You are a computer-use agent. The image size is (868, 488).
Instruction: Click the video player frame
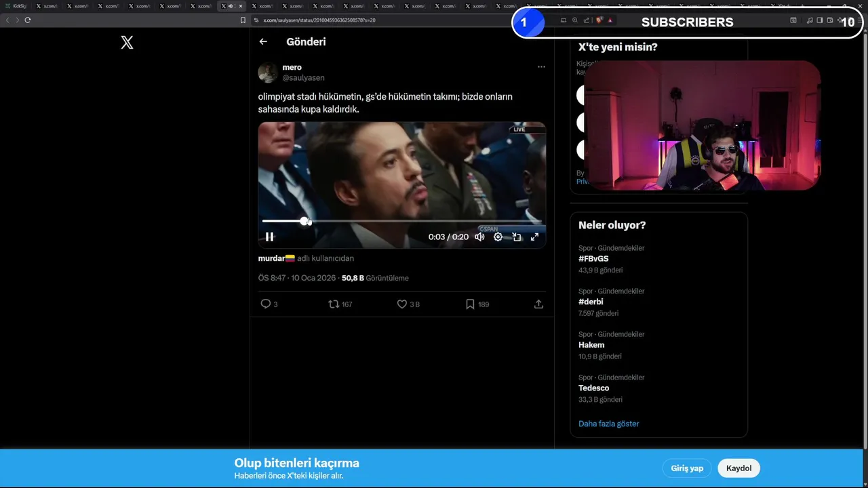401,185
